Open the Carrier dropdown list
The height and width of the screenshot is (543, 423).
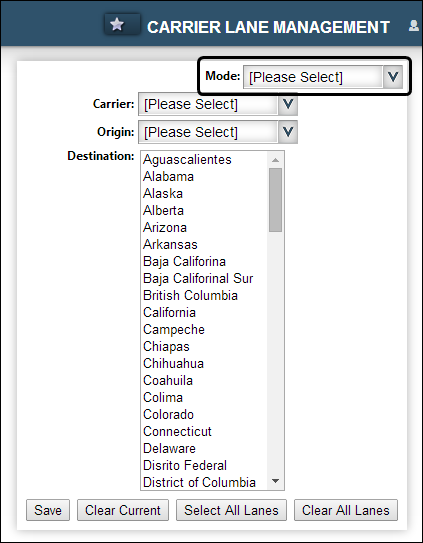coord(218,104)
